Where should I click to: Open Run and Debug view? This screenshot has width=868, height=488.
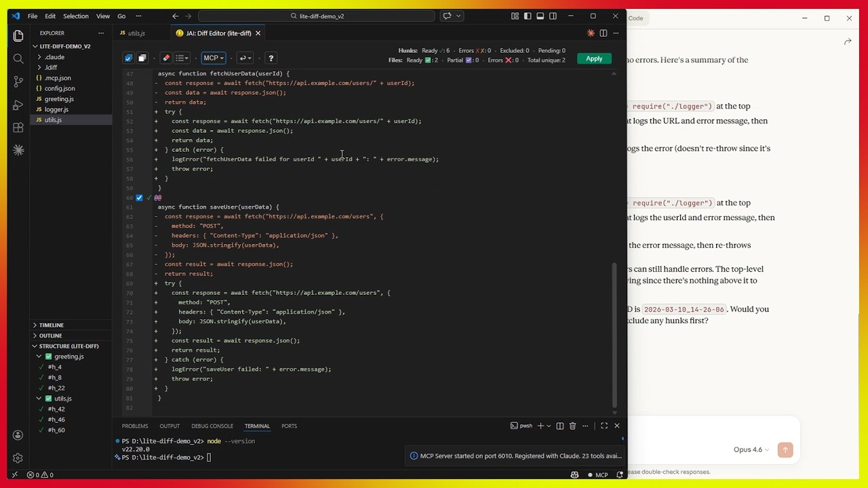click(18, 105)
